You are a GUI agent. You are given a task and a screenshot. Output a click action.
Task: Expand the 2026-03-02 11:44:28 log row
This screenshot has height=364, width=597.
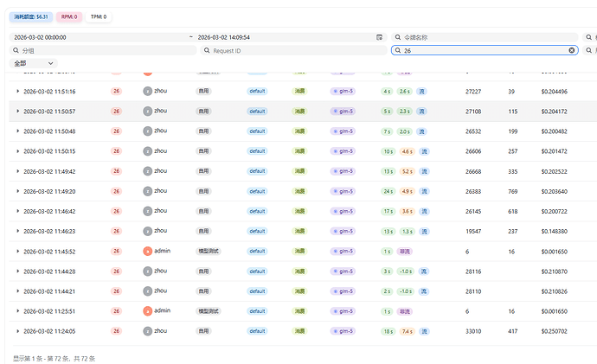17,271
